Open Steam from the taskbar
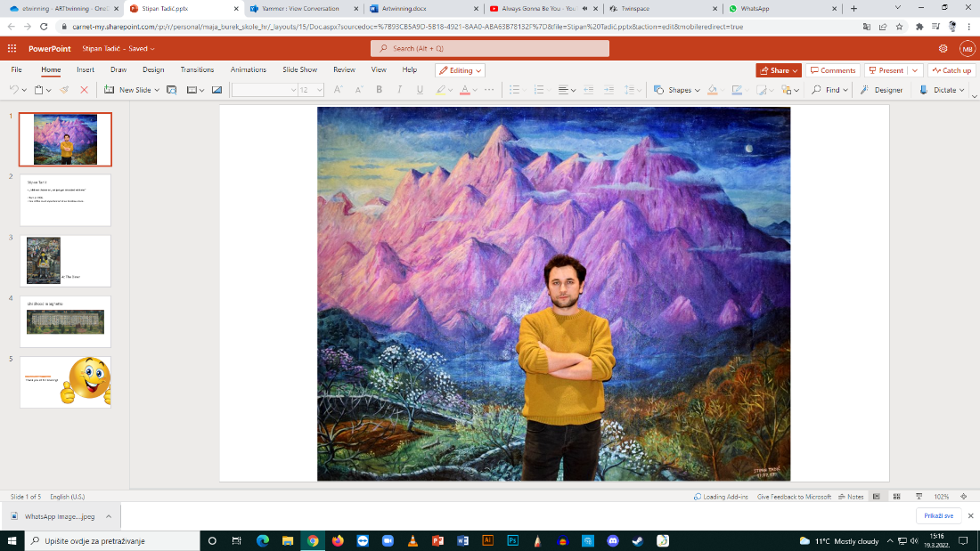980x551 pixels. pyautogui.click(x=638, y=540)
